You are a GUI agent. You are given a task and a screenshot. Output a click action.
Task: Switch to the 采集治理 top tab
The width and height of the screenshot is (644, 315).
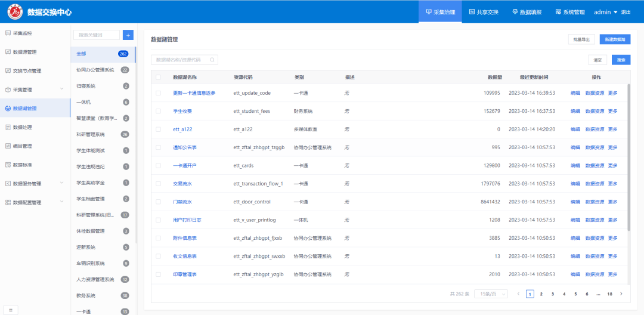pos(440,12)
